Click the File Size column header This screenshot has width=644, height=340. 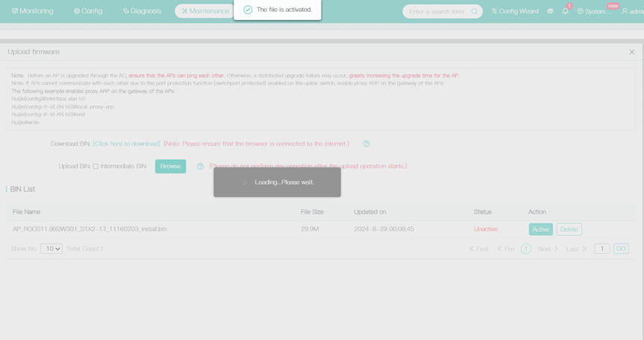pos(312,211)
